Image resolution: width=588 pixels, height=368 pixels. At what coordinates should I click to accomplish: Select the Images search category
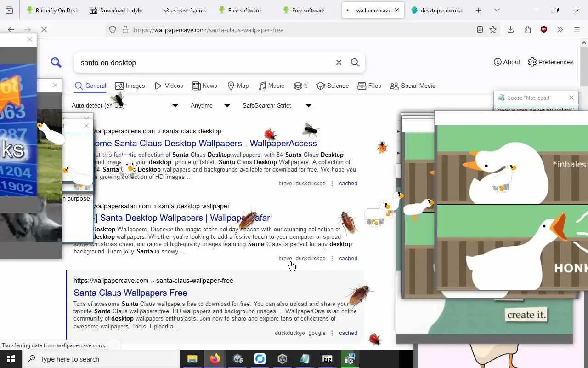click(130, 86)
